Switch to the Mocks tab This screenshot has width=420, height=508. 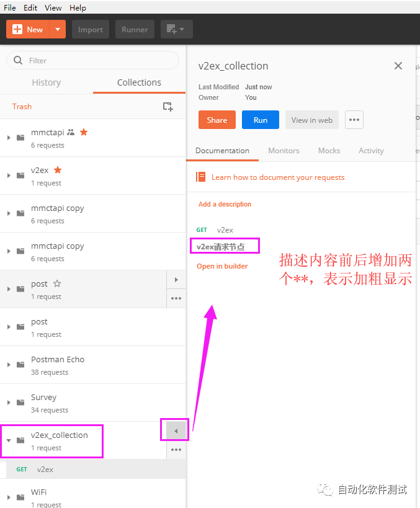[x=329, y=151]
